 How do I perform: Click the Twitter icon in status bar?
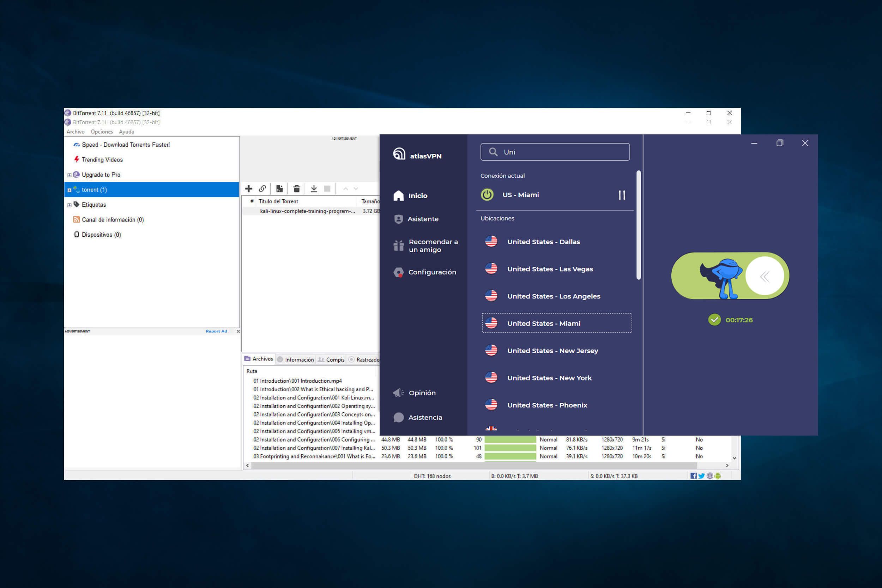pyautogui.click(x=701, y=476)
